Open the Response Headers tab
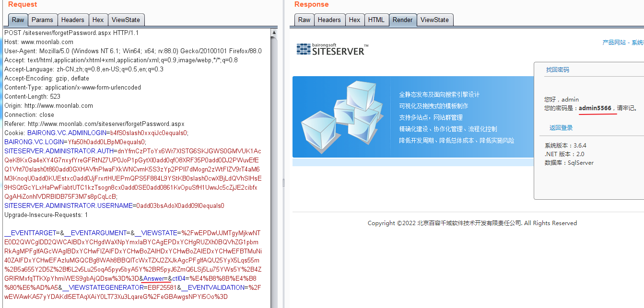This screenshot has width=644, height=308. (x=329, y=20)
